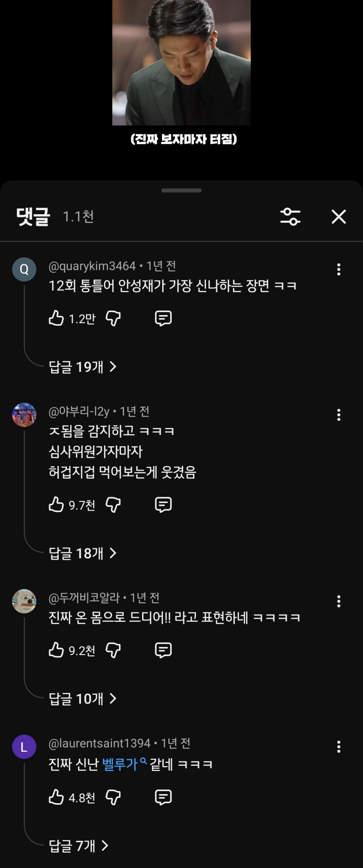This screenshot has height=868, width=363.
Task: Reply to the @quarykim3464 comment
Action: [163, 318]
